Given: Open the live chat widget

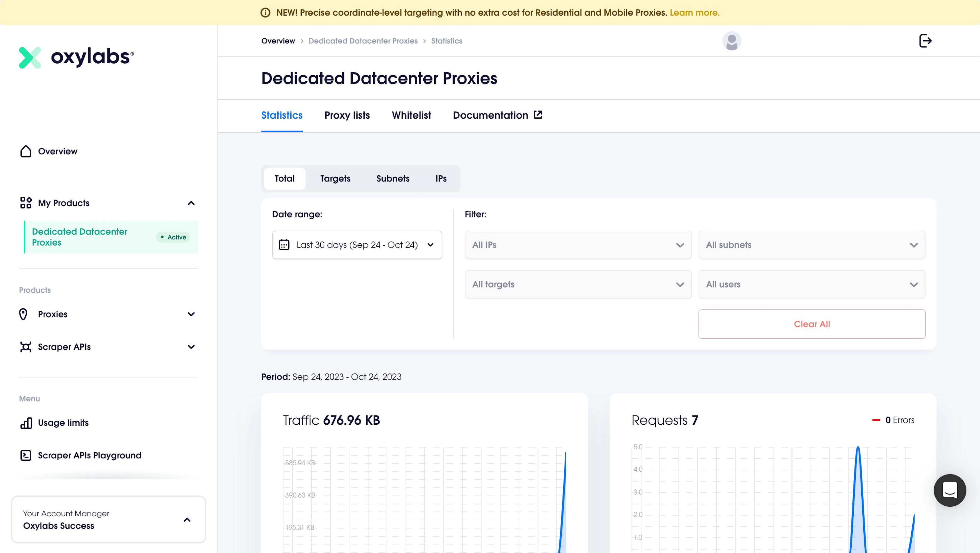Looking at the screenshot, I should [x=950, y=490].
